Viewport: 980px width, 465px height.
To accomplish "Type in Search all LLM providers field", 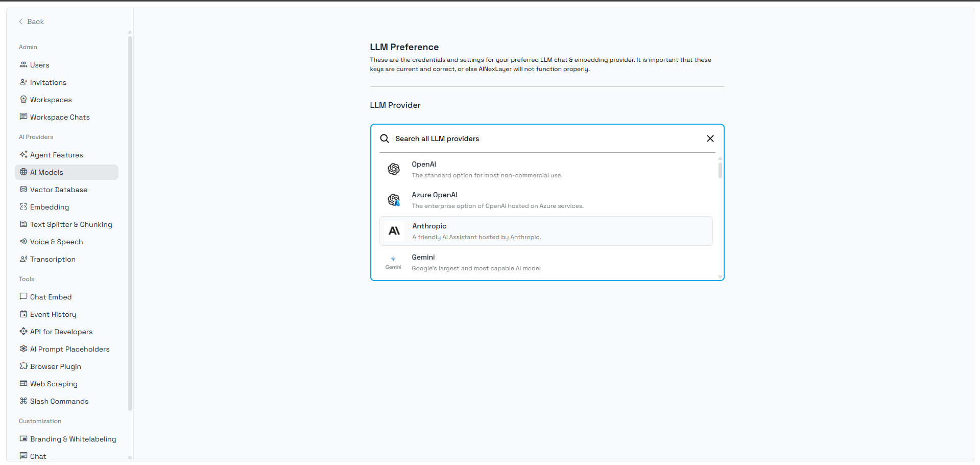I will [x=541, y=138].
